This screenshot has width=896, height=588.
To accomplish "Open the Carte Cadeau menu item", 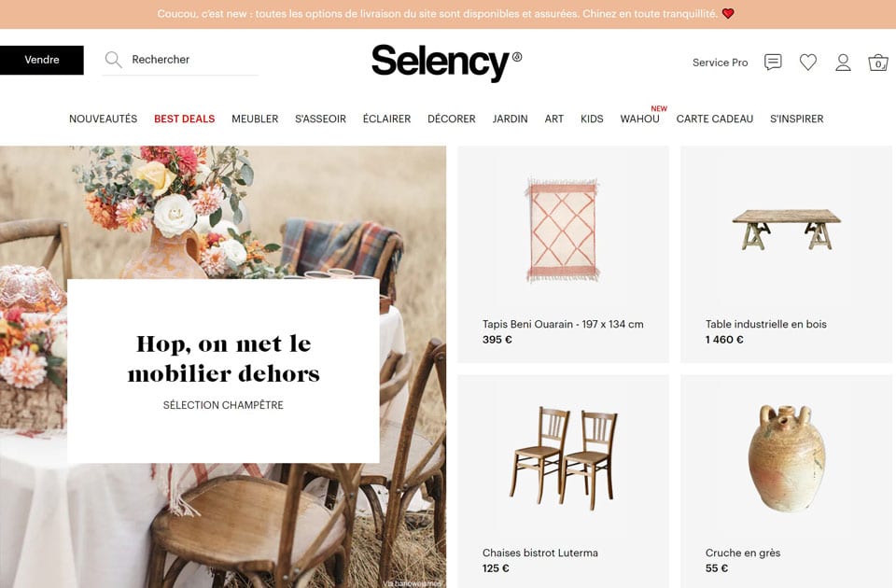I will click(714, 119).
